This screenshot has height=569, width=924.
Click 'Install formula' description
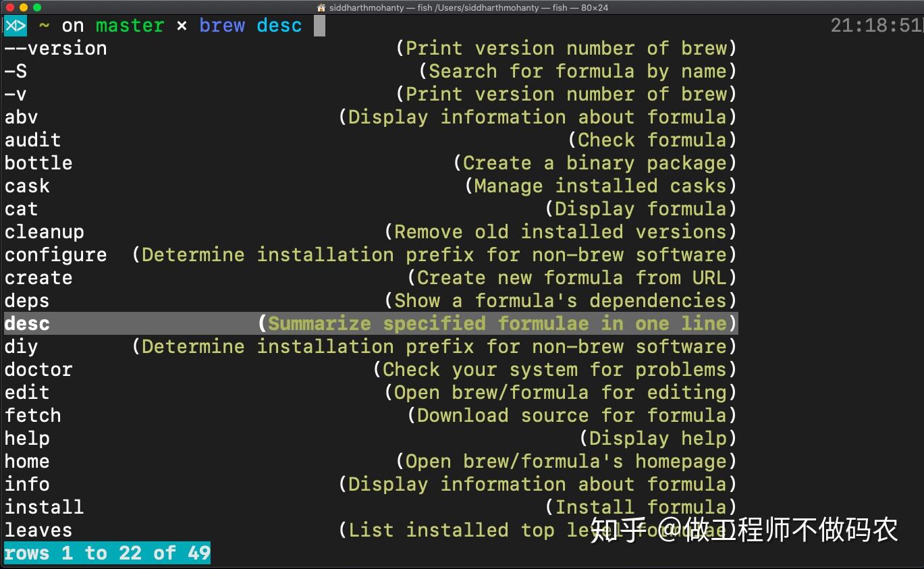pyautogui.click(x=641, y=508)
